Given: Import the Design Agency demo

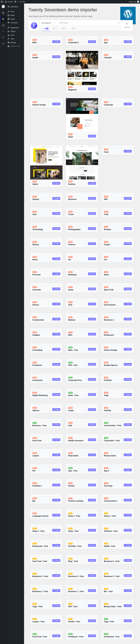Looking at the screenshot, I should [x=128, y=364].
